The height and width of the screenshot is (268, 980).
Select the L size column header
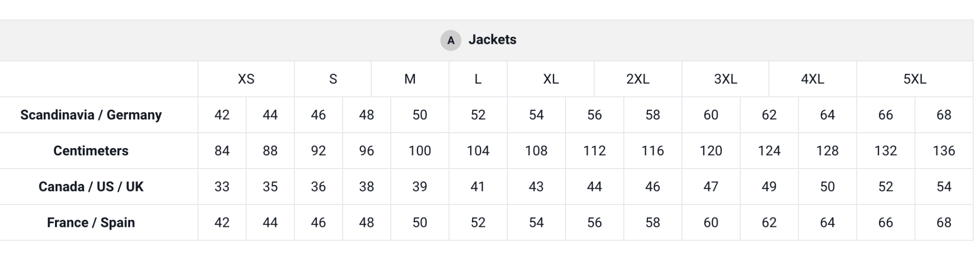[478, 79]
